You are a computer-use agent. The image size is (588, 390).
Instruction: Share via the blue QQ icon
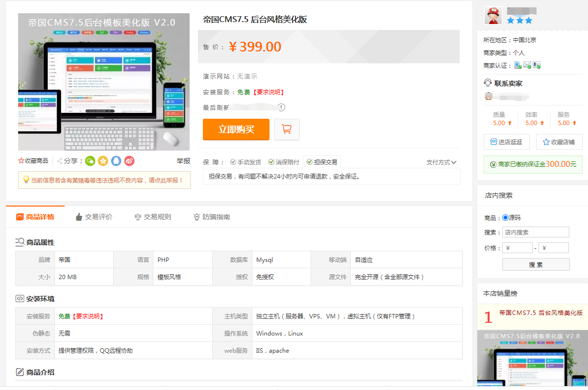(x=116, y=161)
